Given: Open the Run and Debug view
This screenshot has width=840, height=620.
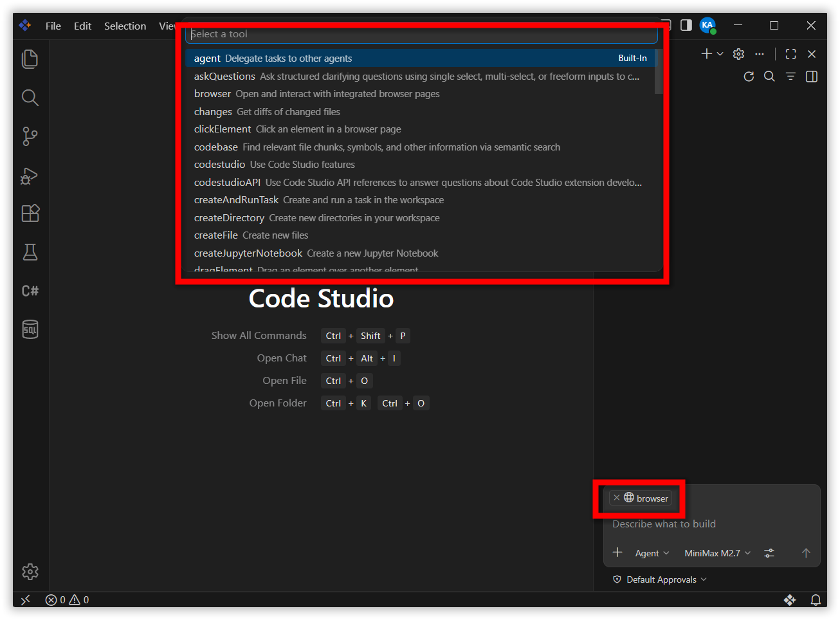Looking at the screenshot, I should [30, 175].
